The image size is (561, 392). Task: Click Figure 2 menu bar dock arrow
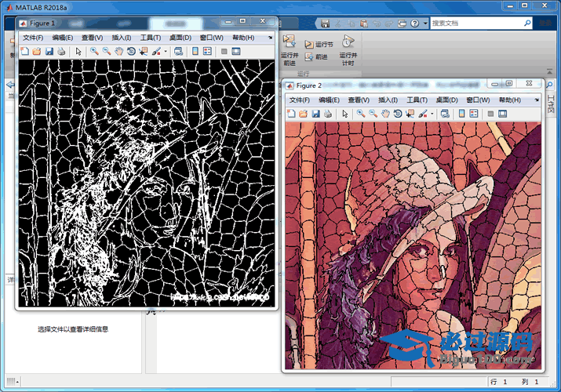tap(537, 100)
